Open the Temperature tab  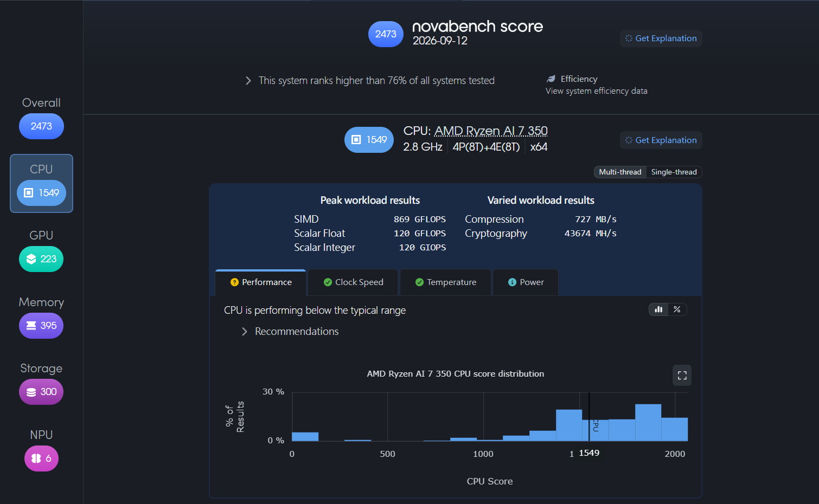[445, 282]
